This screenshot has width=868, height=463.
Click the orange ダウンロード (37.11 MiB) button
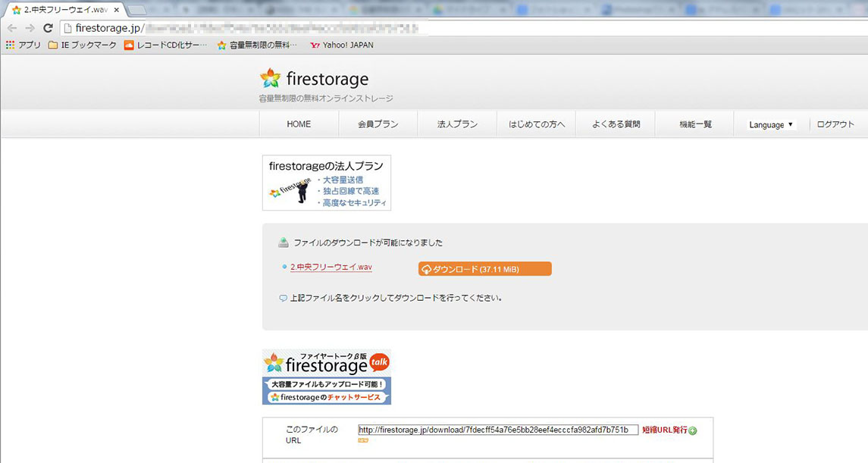(485, 269)
